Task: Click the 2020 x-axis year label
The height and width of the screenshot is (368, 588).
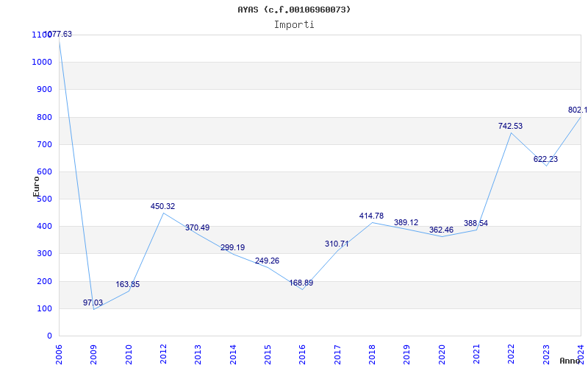Action: (441, 355)
